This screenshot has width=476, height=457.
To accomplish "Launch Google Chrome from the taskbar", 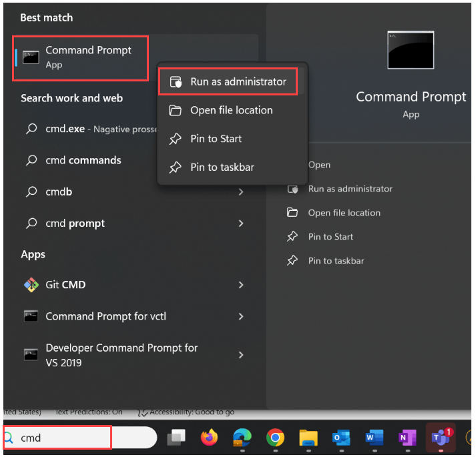I will [x=274, y=438].
